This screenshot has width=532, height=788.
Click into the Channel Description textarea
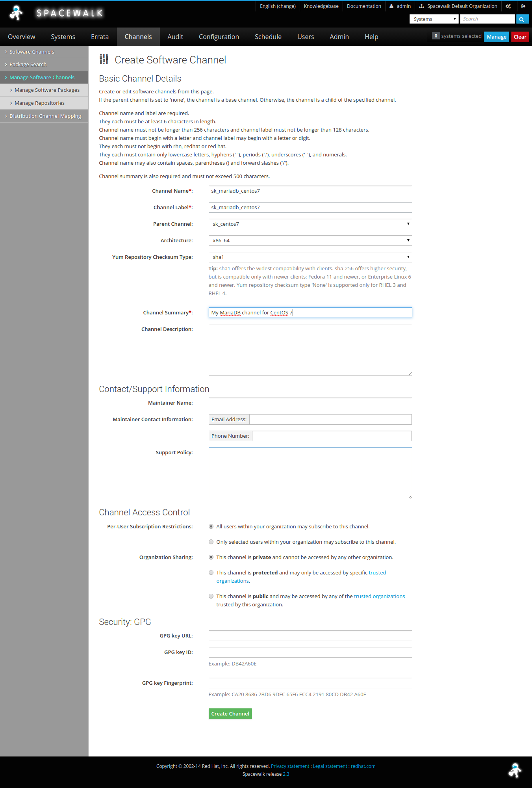[x=310, y=350]
